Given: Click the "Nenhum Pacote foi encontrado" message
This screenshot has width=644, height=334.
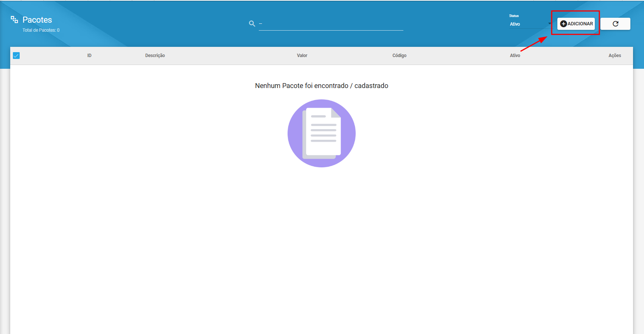Looking at the screenshot, I should click(322, 86).
